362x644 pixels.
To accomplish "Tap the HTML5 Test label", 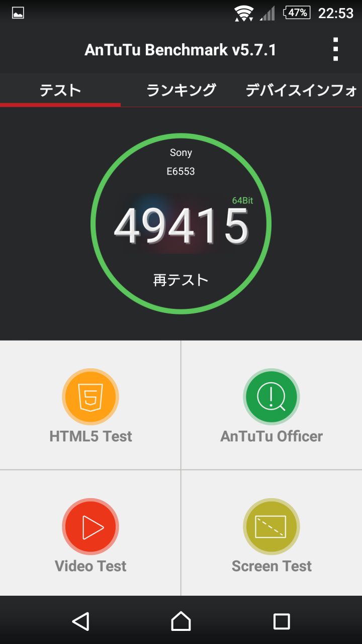I will point(90,436).
